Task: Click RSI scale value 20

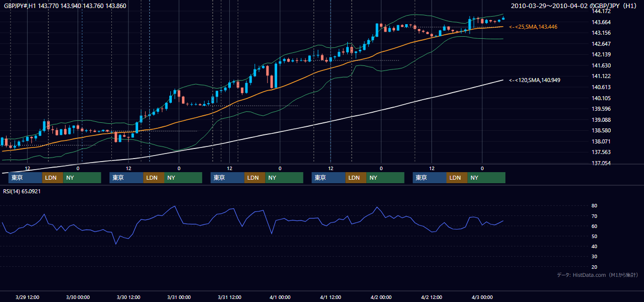Action: (594, 267)
